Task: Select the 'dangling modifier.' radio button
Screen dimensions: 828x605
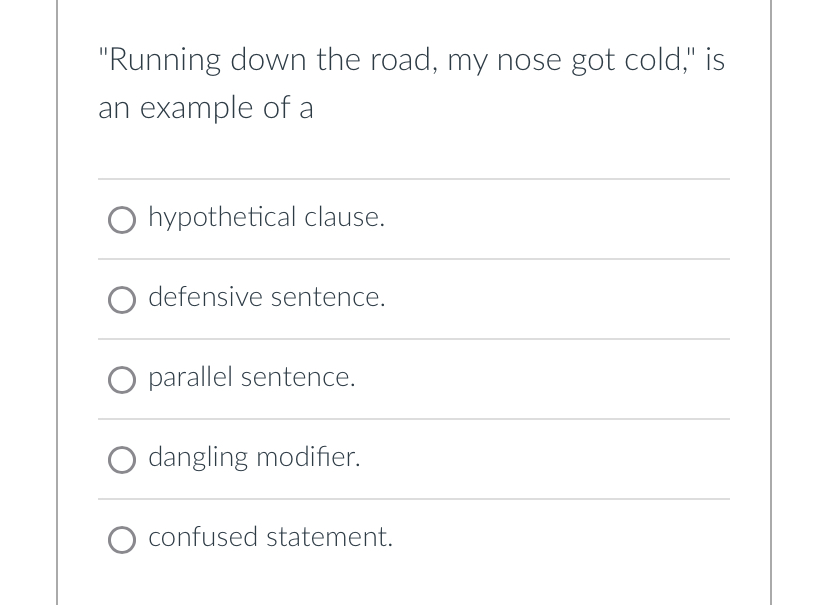Action: coord(121,459)
